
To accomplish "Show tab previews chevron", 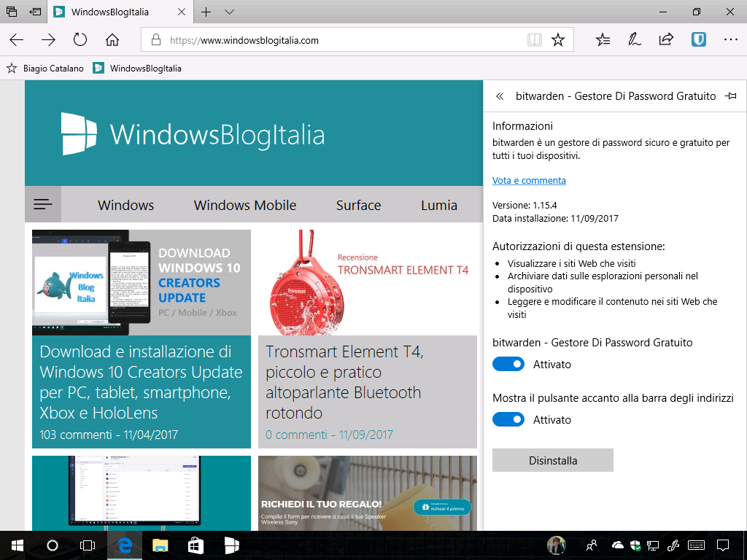I will (229, 12).
